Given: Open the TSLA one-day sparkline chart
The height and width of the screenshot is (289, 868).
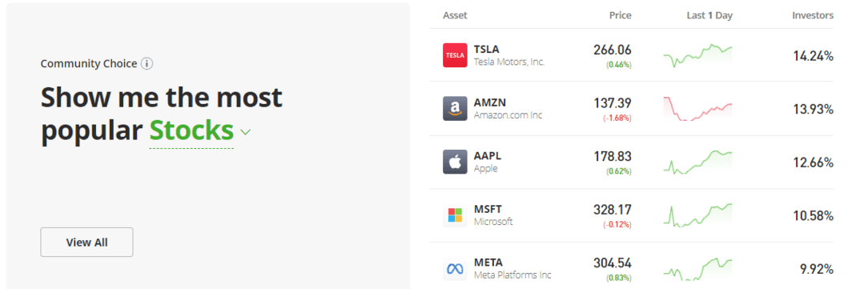Looking at the screenshot, I should coord(697,56).
